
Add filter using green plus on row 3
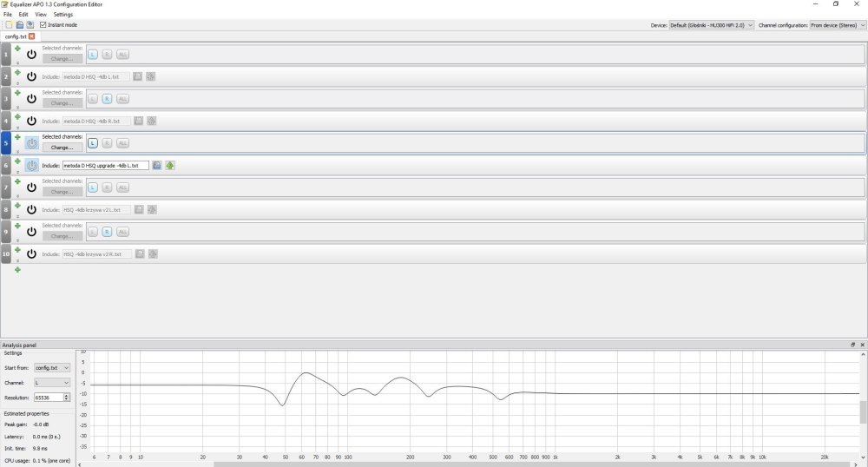click(x=17, y=93)
